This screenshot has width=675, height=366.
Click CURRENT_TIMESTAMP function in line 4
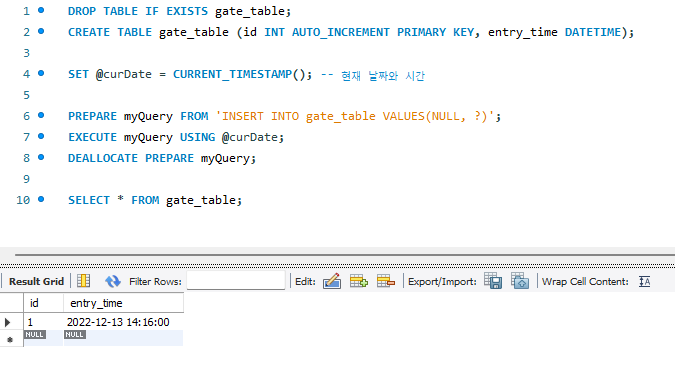[x=232, y=74]
